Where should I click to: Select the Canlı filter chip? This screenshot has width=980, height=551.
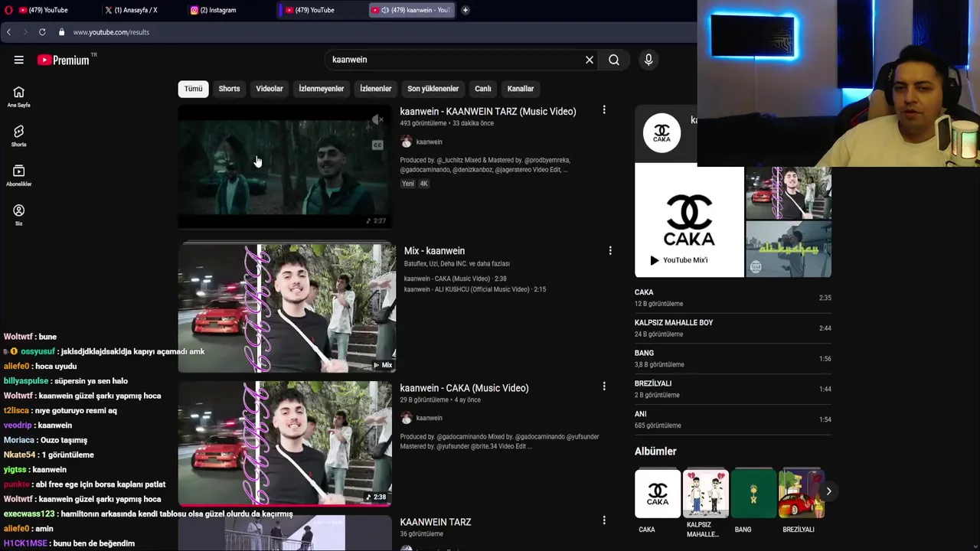482,89
